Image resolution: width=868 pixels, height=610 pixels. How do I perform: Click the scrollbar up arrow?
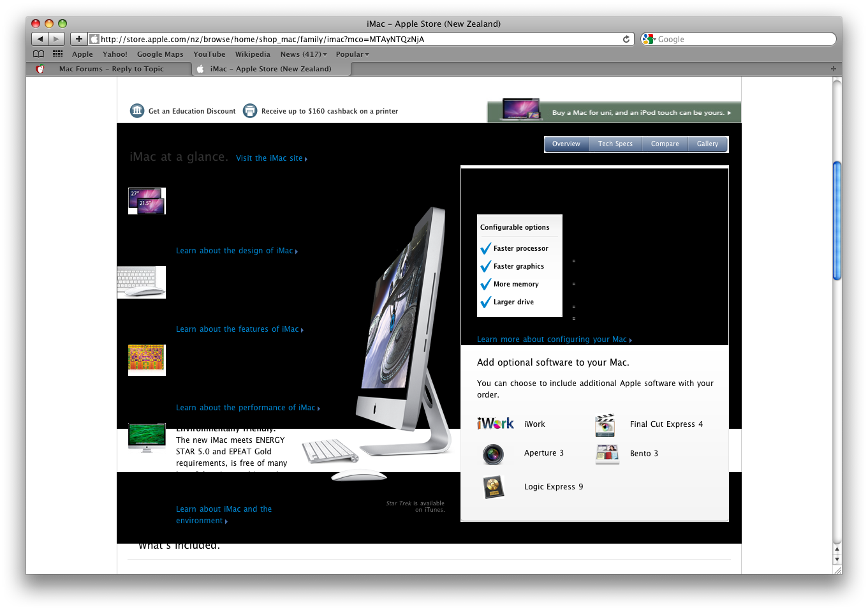[837, 549]
